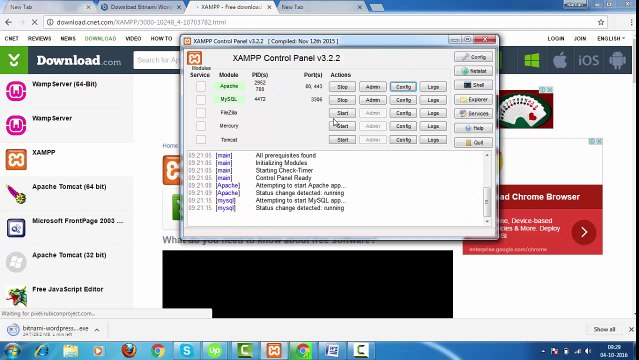Click the XAMPP log scrollbar thumb
Screen dimensions: 639x360
(x=487, y=201)
